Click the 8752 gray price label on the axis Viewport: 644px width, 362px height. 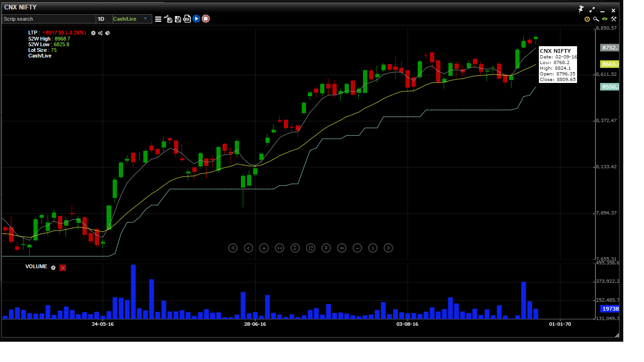(x=610, y=48)
